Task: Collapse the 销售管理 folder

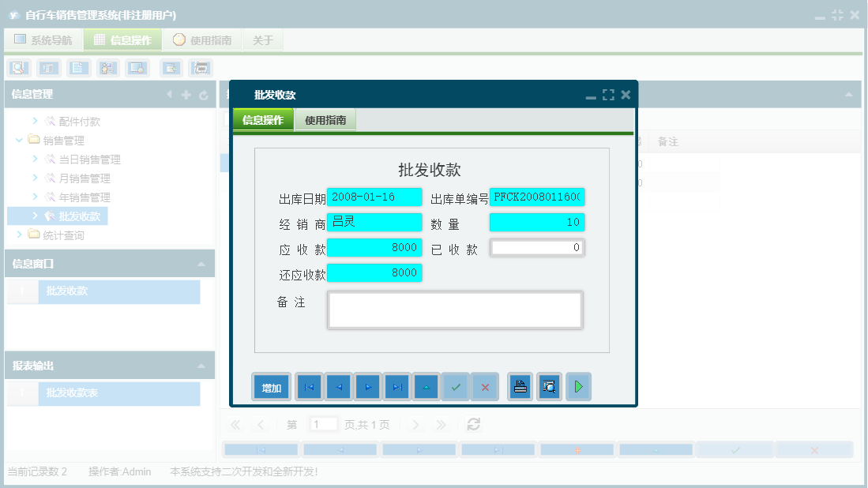Action: click(19, 140)
